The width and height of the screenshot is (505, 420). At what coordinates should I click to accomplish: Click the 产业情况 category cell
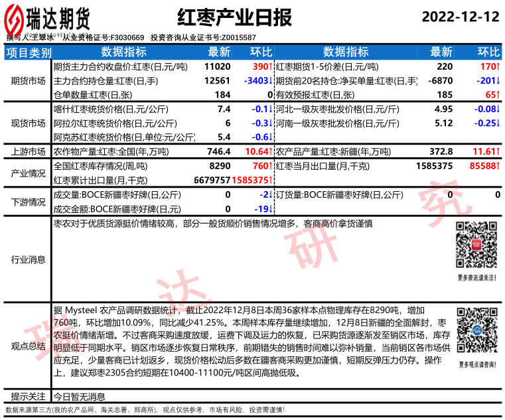27,173
